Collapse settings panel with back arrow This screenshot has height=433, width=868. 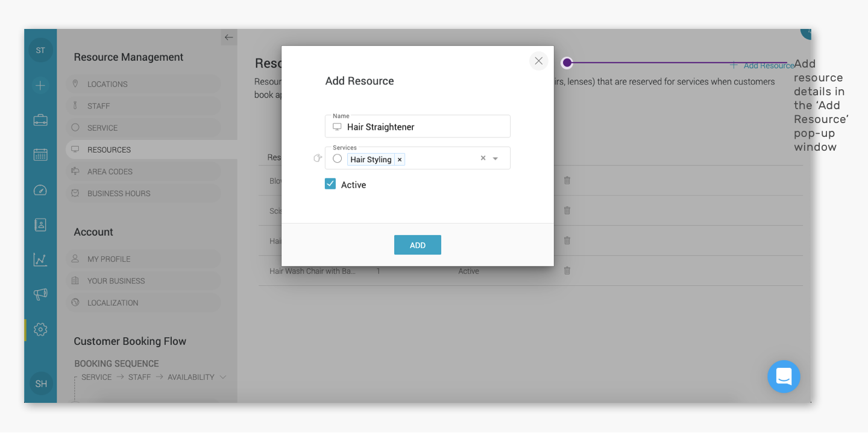[x=228, y=37]
